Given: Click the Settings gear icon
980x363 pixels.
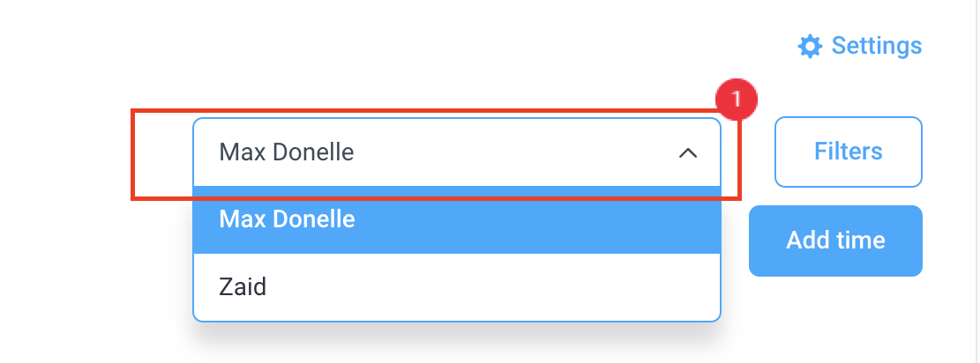Looking at the screenshot, I should coord(810,46).
